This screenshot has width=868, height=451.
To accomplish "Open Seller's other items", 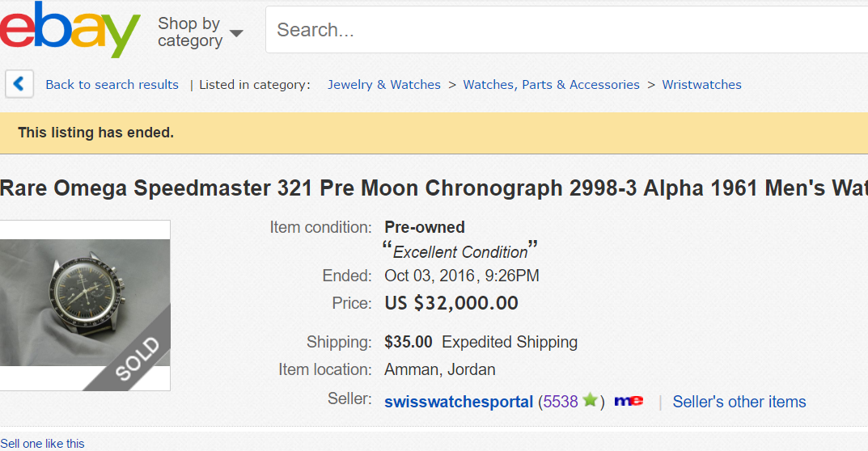I will (x=739, y=402).
